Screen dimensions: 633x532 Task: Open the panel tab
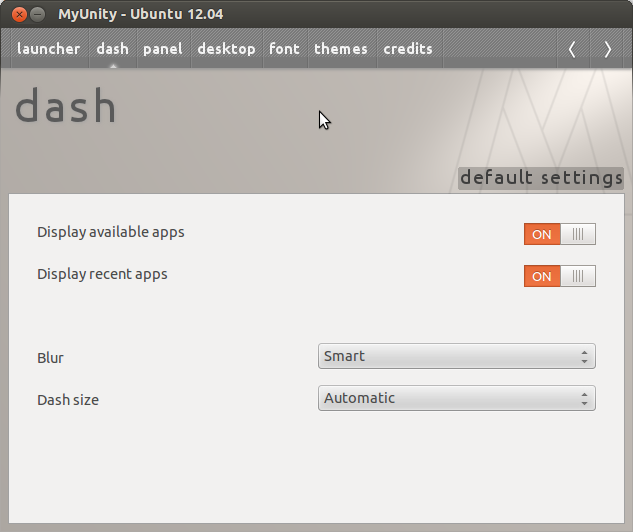point(162,49)
